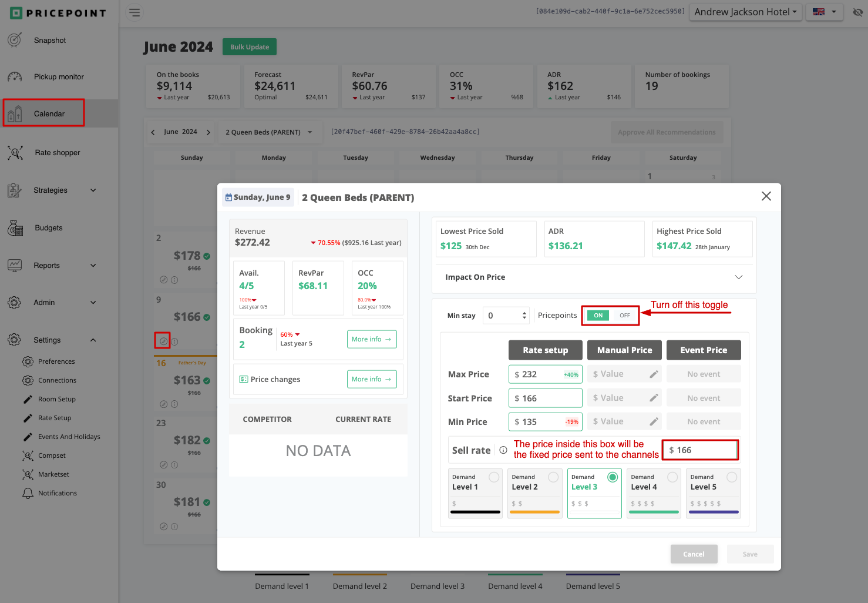Screen dimensions: 868x603
Task: Click the Sell rate price input field
Action: [700, 450]
